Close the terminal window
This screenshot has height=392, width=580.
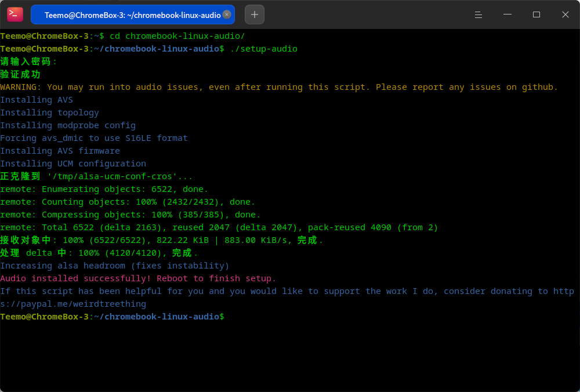pyautogui.click(x=565, y=15)
